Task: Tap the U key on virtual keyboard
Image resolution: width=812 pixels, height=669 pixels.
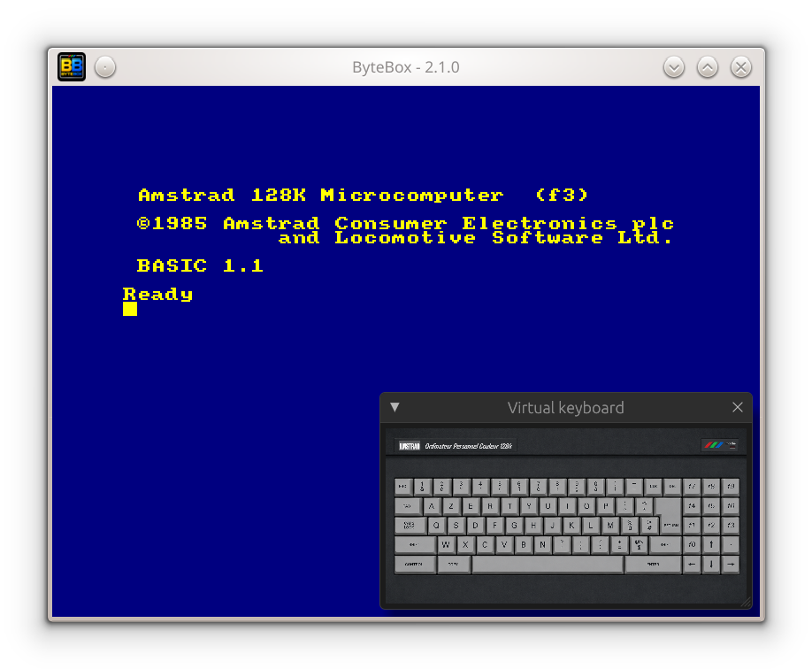Action: coord(548,506)
